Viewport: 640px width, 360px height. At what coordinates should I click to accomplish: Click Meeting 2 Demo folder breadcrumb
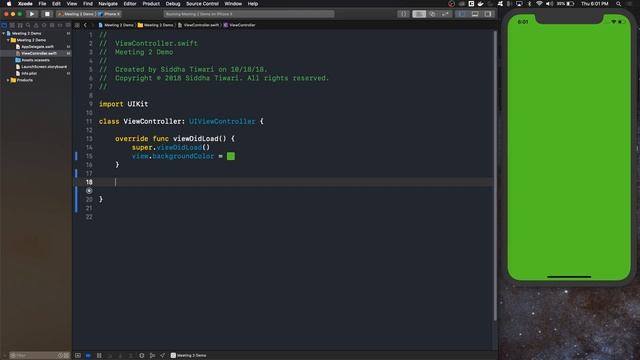tap(155, 25)
